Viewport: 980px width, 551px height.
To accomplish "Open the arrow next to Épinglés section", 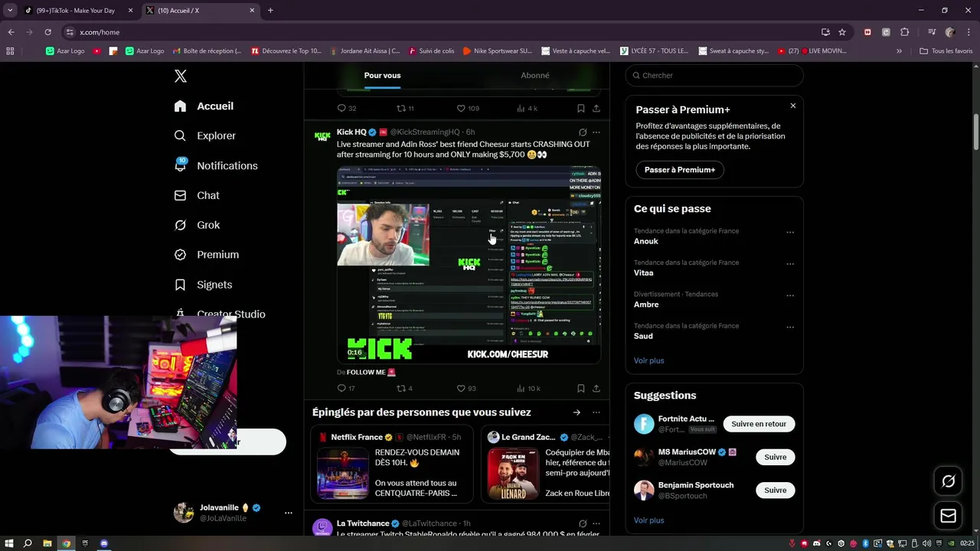I will (x=577, y=412).
